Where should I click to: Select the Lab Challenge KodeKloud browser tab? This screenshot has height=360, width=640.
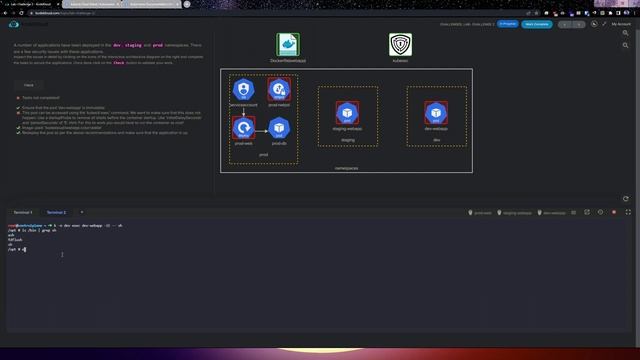[31, 4]
